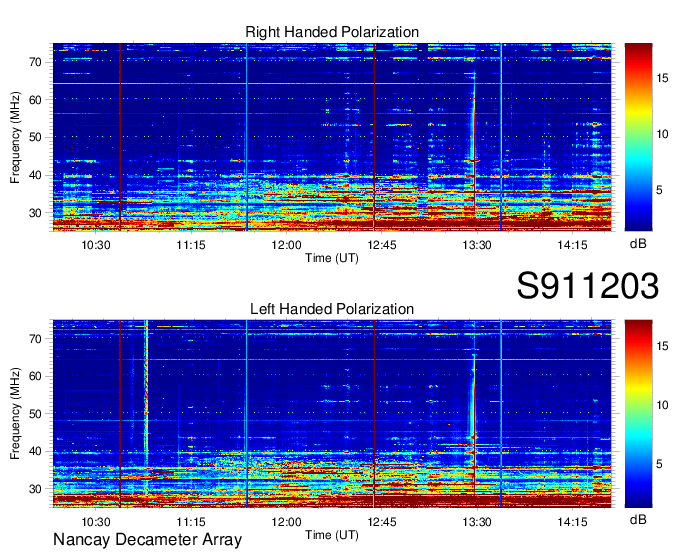This screenshot has width=680, height=552.
Task: Click the 10:30 tick under Right Handed plot
Action: (96, 245)
